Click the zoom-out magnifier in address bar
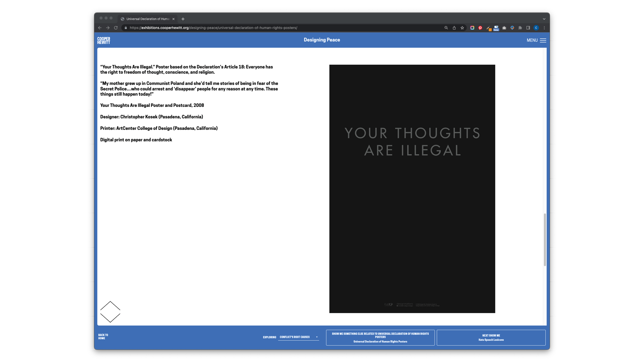The height and width of the screenshot is (362, 644). [446, 28]
